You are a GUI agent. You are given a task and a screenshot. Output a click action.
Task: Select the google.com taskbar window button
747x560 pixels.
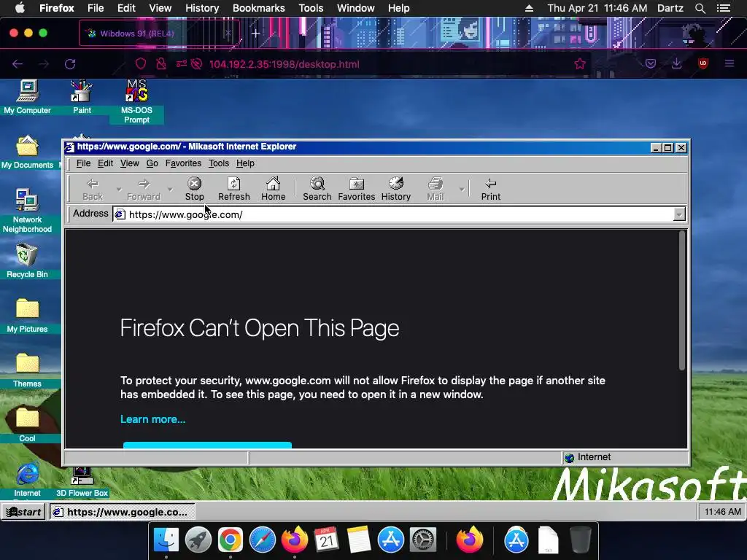(x=122, y=512)
